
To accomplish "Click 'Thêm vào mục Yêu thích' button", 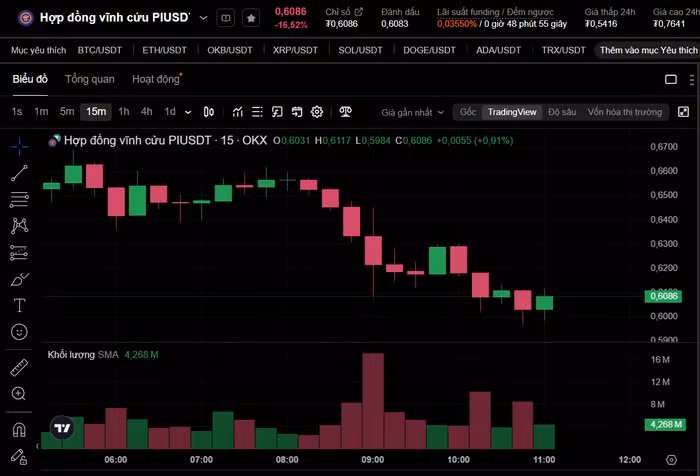I will (x=648, y=49).
